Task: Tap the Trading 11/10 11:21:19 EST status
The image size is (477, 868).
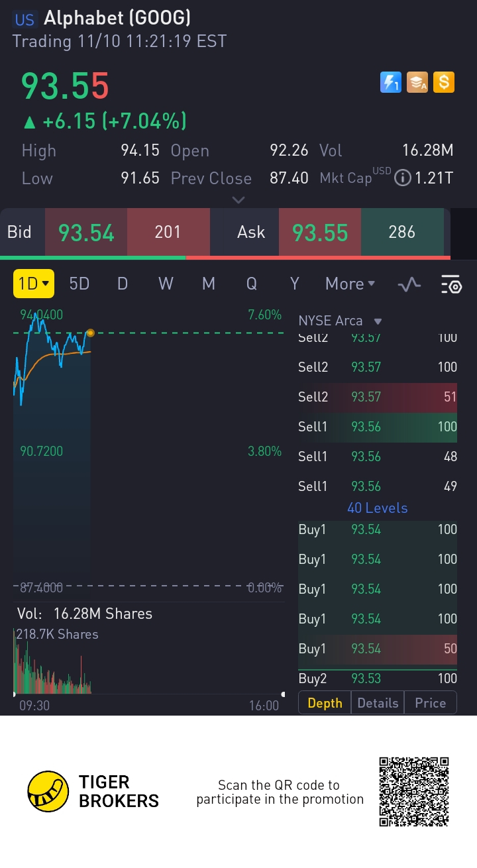Action: (x=119, y=42)
